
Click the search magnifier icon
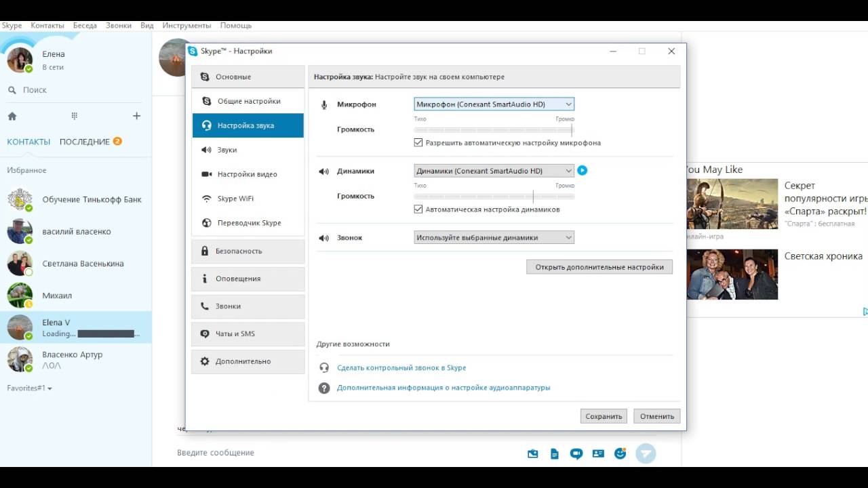click(12, 89)
